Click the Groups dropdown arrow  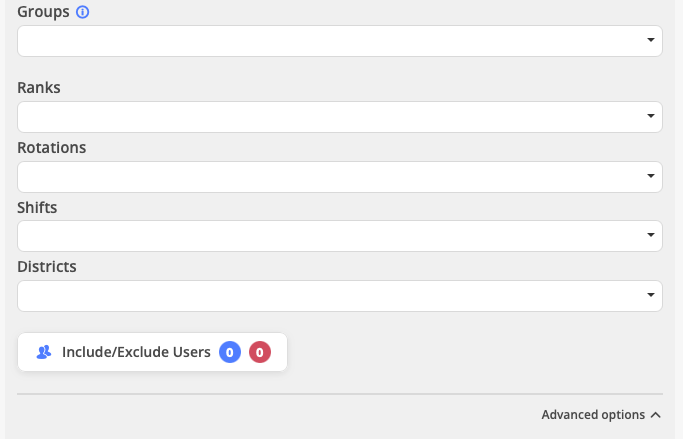pyautogui.click(x=650, y=41)
